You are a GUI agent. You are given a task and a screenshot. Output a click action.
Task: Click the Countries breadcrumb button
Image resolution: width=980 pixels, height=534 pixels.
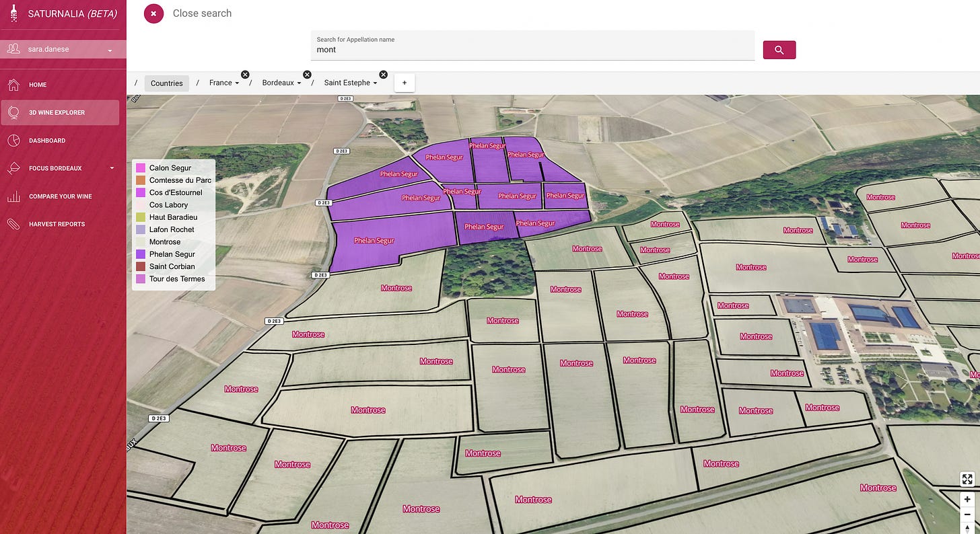[x=167, y=83]
